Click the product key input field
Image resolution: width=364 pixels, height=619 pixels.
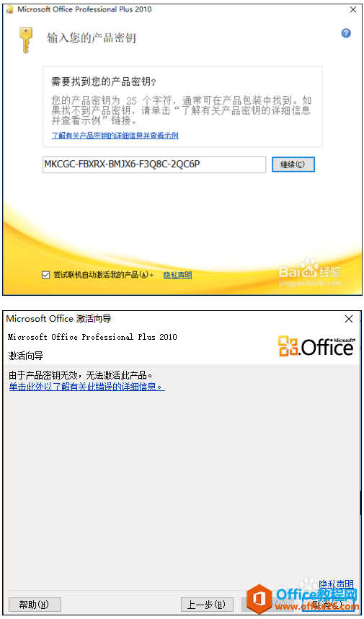154,164
